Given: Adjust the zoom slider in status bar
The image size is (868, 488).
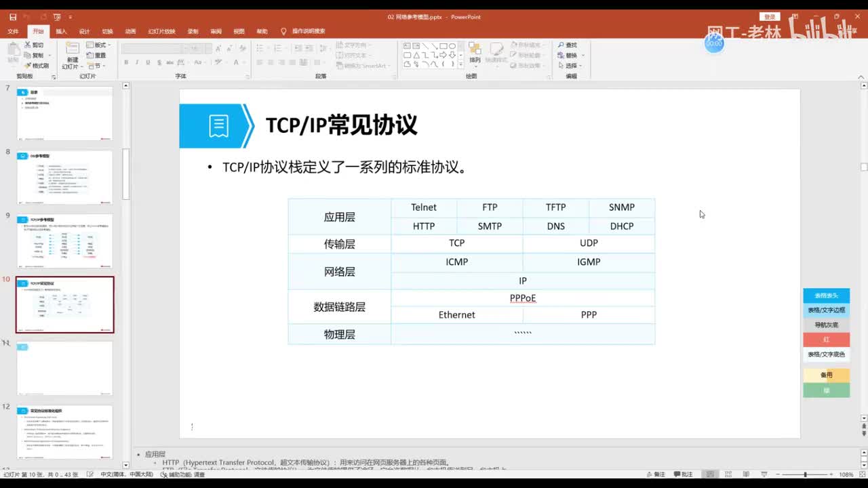Looking at the screenshot, I should pyautogui.click(x=805, y=474).
